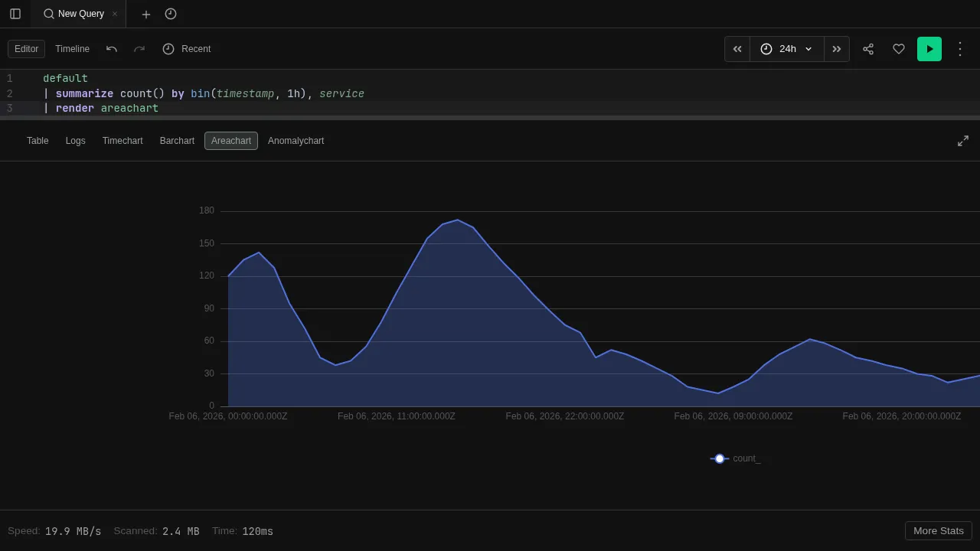The image size is (980, 551).
Task: Favorite this query with heart icon
Action: click(x=899, y=49)
